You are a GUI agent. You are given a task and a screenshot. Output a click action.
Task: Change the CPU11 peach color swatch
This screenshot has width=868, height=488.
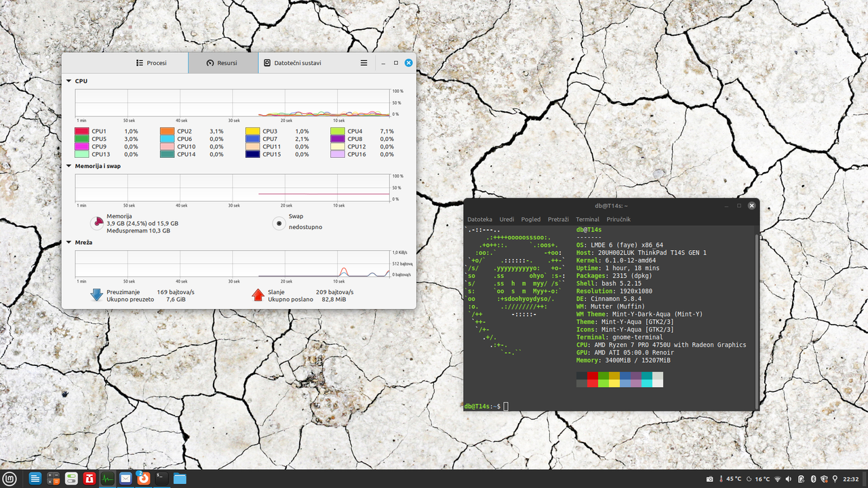tap(252, 146)
